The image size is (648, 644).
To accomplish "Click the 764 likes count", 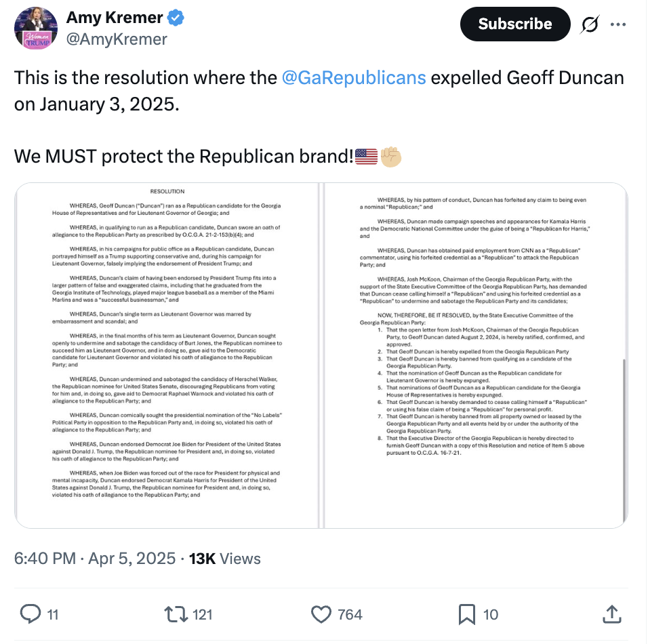I will pyautogui.click(x=350, y=615).
